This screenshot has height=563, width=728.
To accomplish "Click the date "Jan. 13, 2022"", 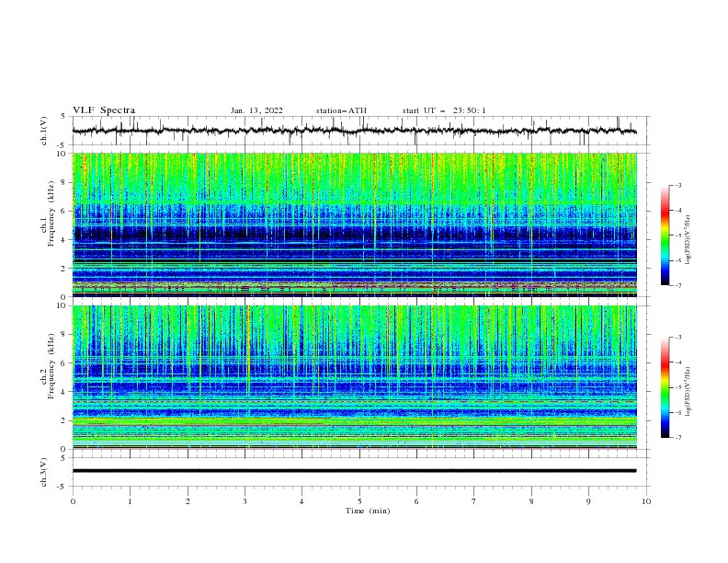I will [x=256, y=110].
